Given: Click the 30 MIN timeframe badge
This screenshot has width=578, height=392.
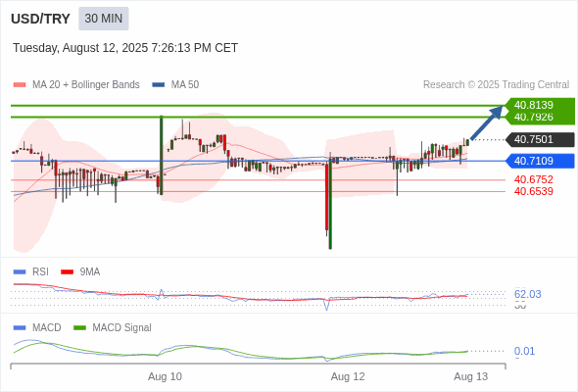Looking at the screenshot, I should tap(104, 19).
